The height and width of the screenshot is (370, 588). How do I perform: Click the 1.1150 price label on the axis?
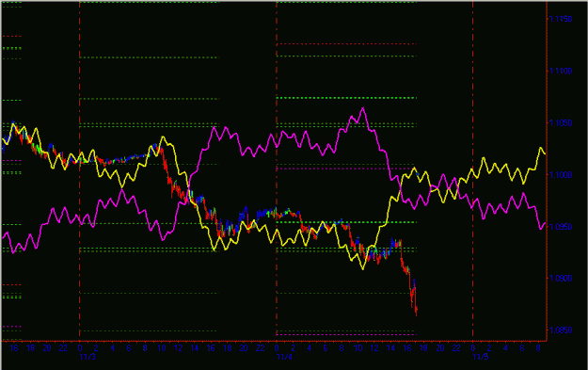561,19
